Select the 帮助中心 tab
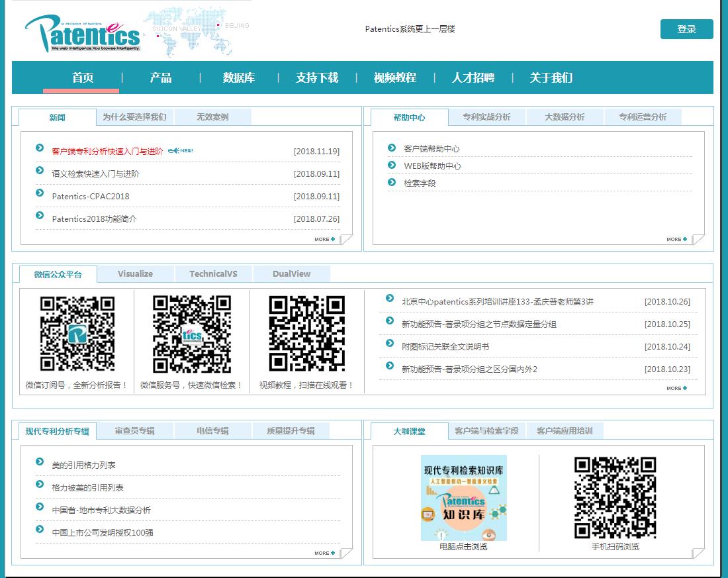The image size is (728, 578). (x=409, y=117)
